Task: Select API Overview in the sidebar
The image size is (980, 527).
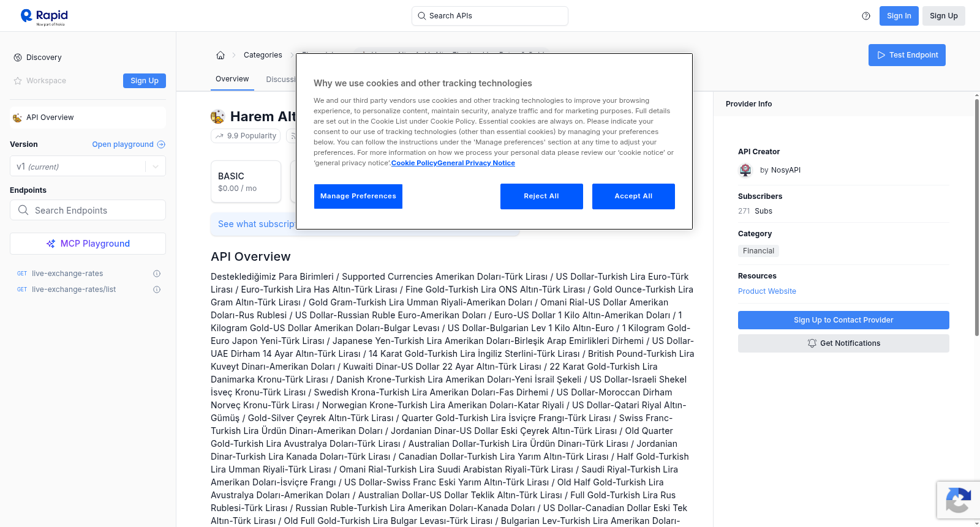Action: point(88,118)
